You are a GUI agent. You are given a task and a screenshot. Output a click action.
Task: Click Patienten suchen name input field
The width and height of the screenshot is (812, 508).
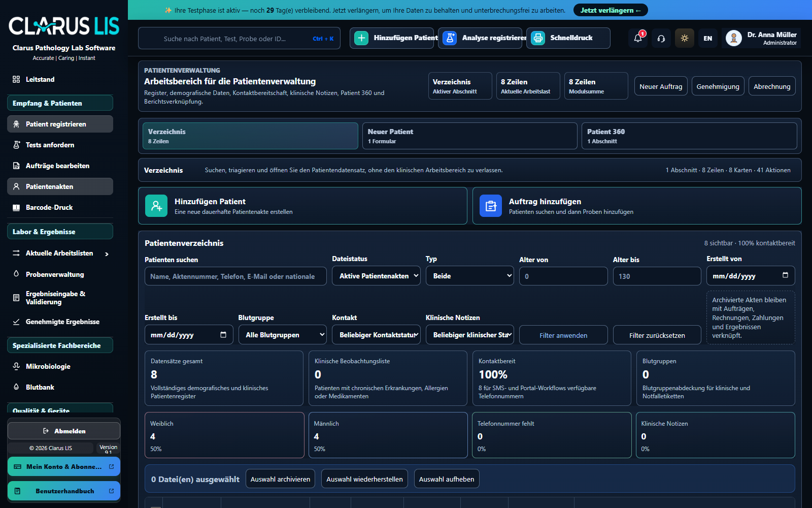point(235,276)
